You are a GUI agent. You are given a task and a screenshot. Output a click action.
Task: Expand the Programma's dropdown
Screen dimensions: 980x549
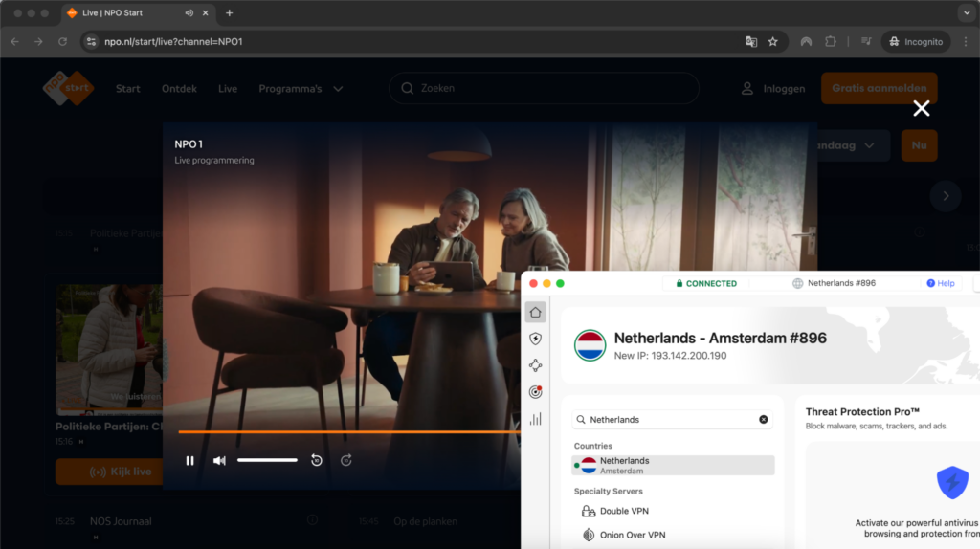click(301, 89)
